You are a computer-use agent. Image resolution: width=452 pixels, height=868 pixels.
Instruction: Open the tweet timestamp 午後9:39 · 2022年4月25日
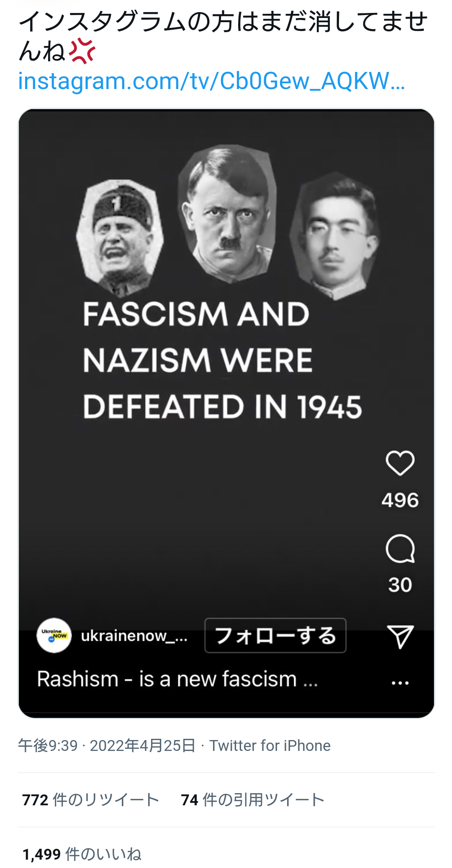tap(107, 746)
